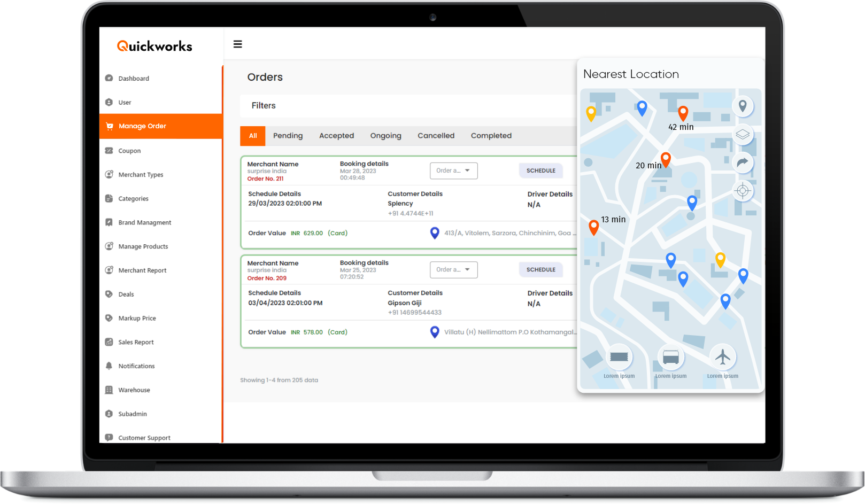Select the Cancelled orders tab
Viewport: 865px width, 504px height.
tap(436, 136)
